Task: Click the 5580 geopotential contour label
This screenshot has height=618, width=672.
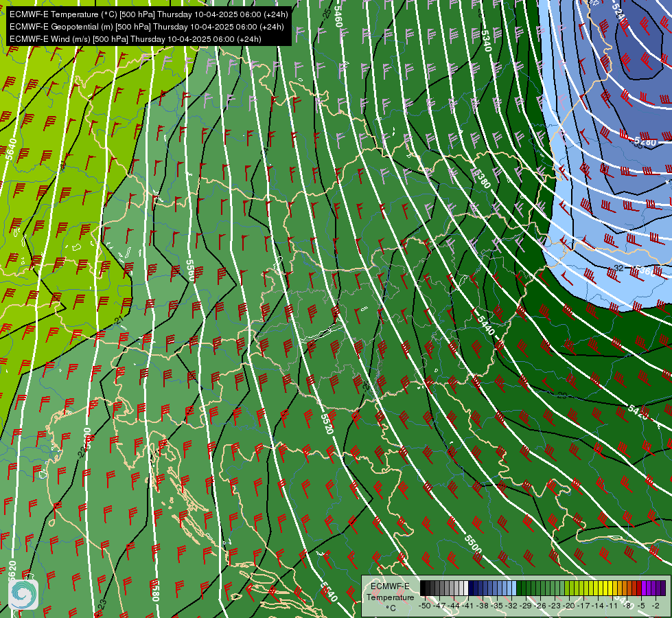Action: [x=155, y=591]
